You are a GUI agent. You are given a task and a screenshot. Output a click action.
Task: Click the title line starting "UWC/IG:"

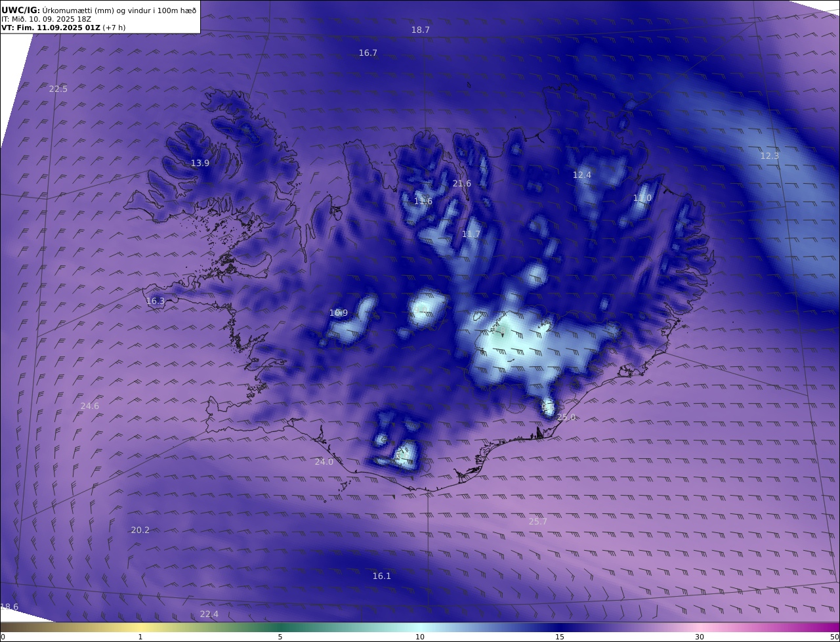coord(98,10)
